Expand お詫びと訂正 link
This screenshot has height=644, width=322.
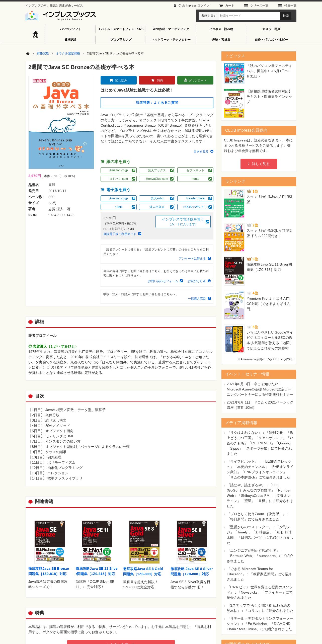pyautogui.click(x=199, y=281)
